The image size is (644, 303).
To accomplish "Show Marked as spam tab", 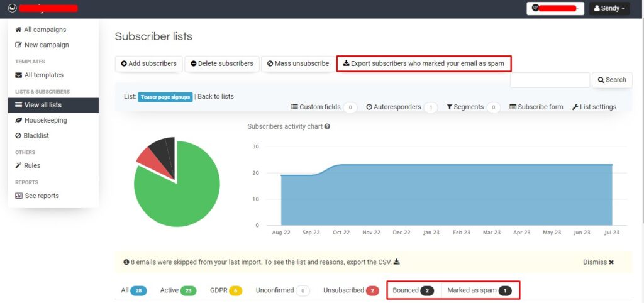I will [x=479, y=290].
